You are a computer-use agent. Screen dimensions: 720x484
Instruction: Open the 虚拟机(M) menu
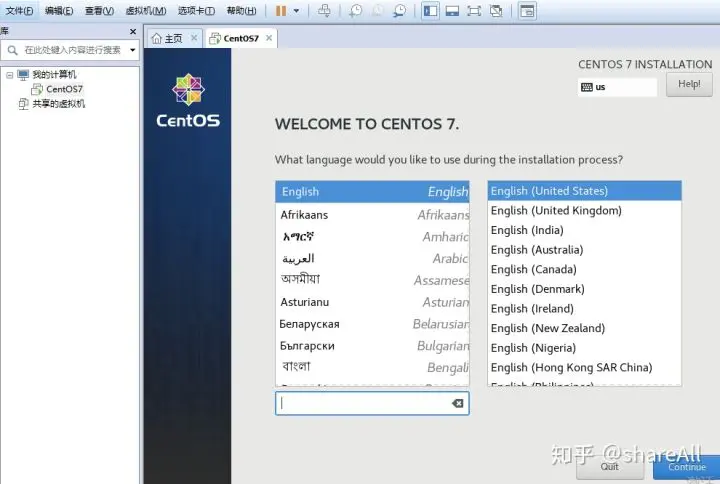(x=146, y=11)
